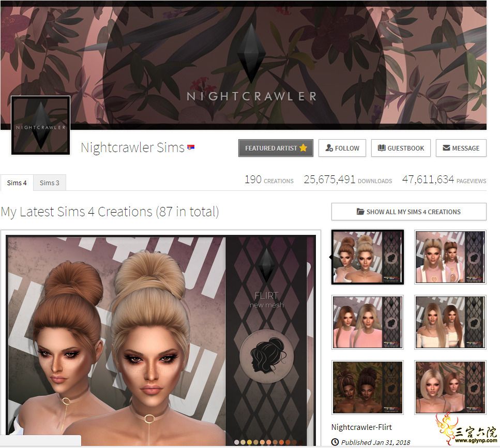
Task: Show all my Sims 4 creations
Action: 409,212
